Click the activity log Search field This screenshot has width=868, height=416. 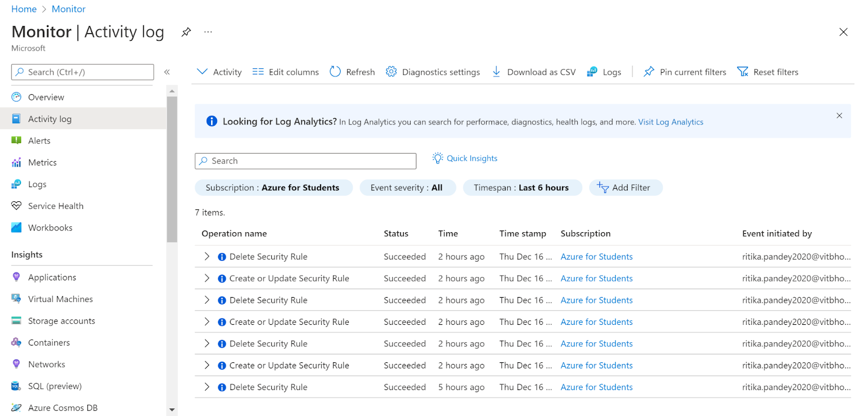coord(305,161)
